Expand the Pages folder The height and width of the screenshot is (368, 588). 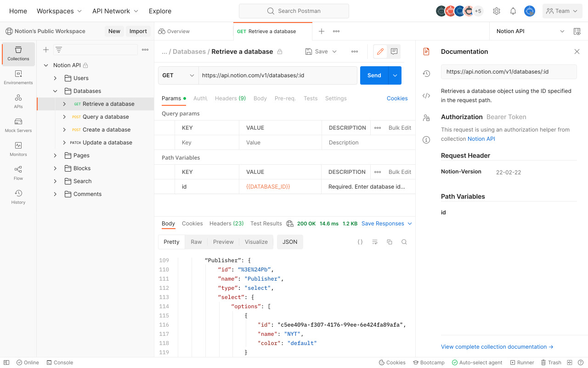click(x=55, y=155)
